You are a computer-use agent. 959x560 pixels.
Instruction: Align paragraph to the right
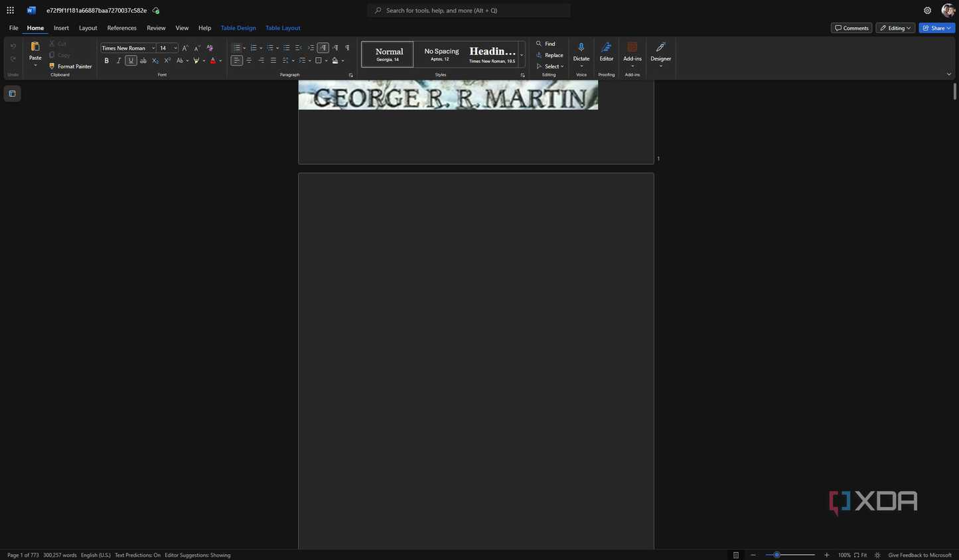[x=261, y=60]
